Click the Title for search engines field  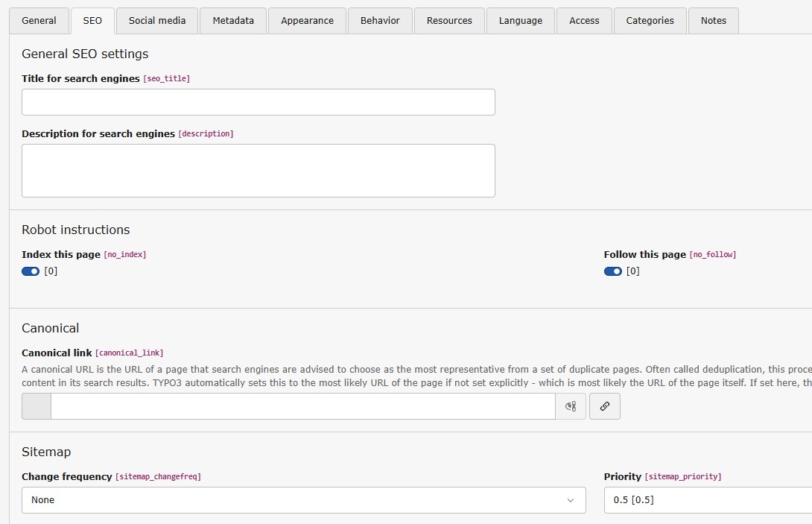click(x=258, y=102)
